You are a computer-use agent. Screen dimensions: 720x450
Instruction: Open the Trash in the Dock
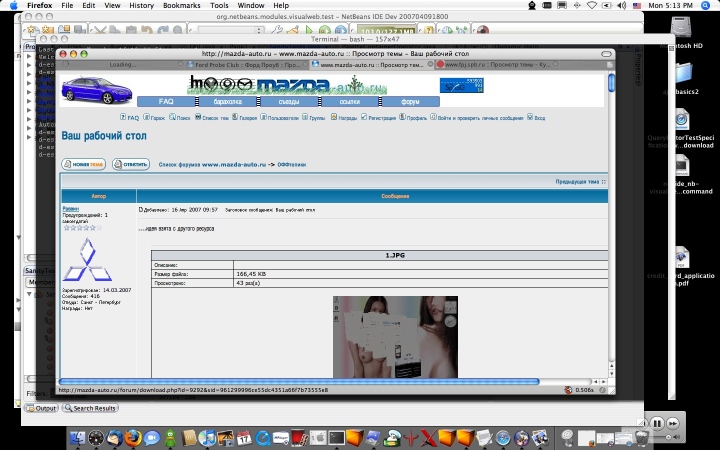point(641,439)
